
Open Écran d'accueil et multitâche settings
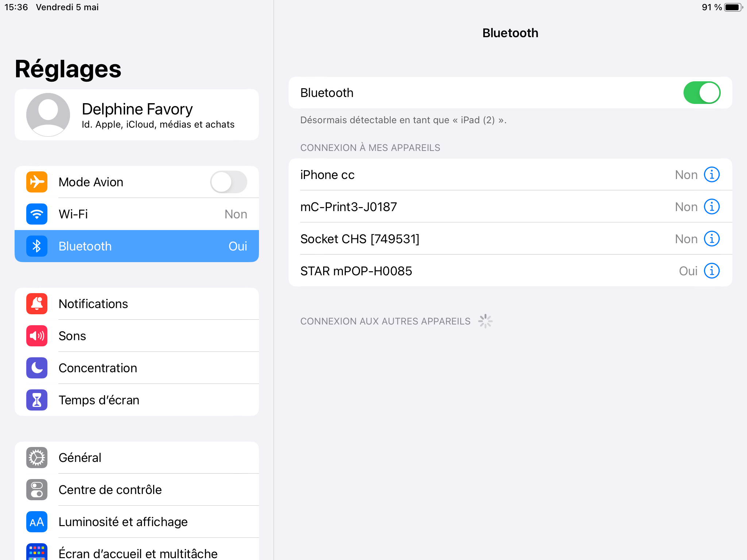137,549
